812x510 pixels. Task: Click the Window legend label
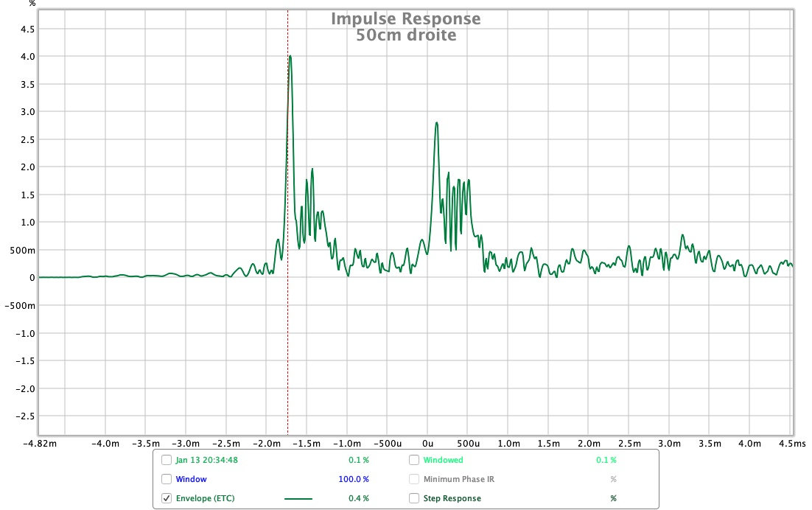coord(191,479)
